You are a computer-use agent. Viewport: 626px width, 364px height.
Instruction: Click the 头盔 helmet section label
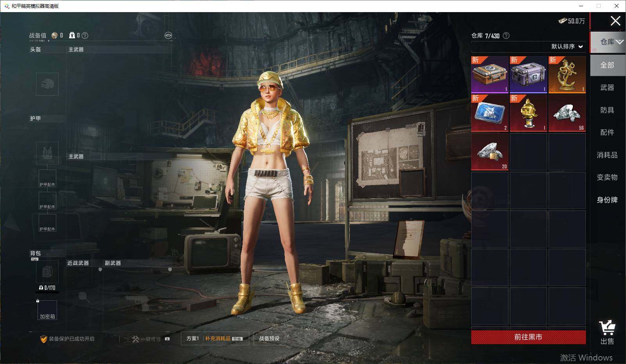pos(36,50)
